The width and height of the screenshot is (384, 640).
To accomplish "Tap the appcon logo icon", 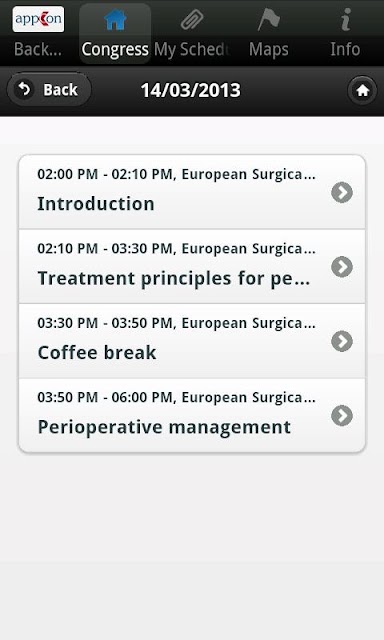I will [38, 19].
